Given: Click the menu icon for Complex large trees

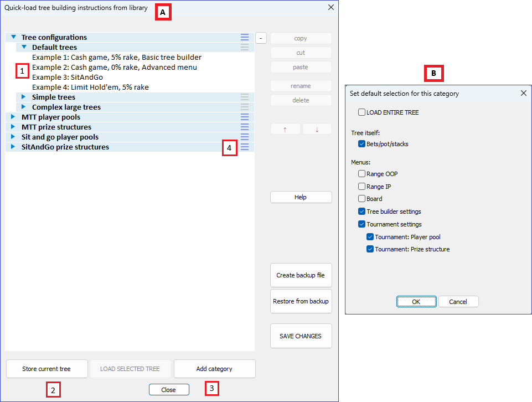Looking at the screenshot, I should (245, 107).
